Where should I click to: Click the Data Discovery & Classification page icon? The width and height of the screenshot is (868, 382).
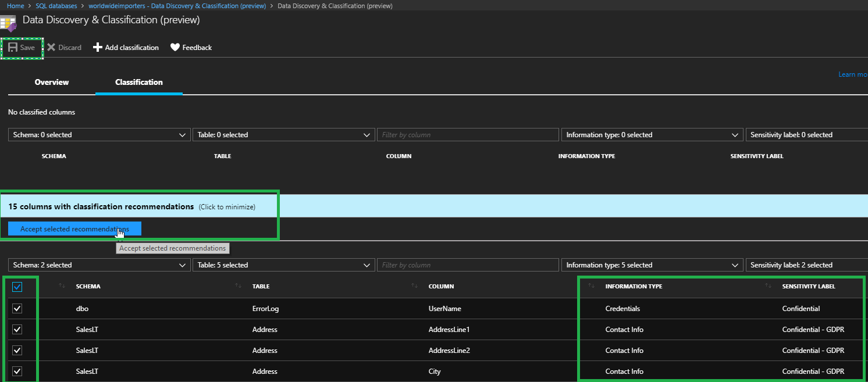(x=8, y=23)
